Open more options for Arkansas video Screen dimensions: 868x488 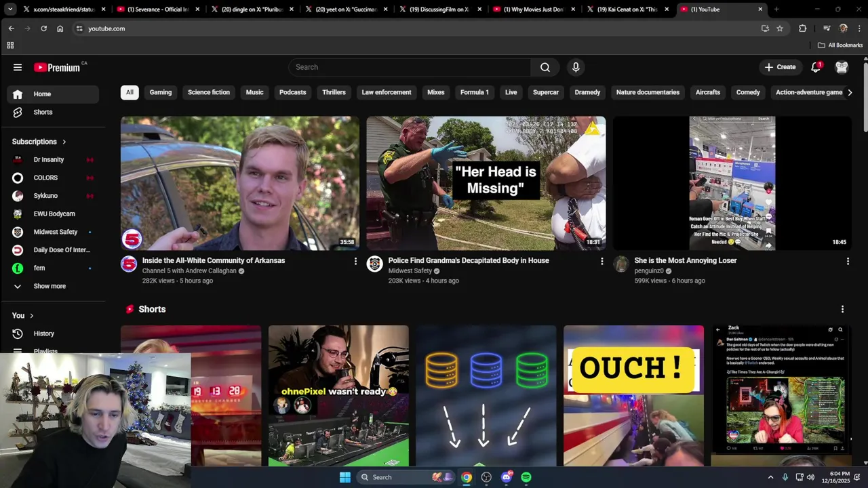pyautogui.click(x=355, y=261)
